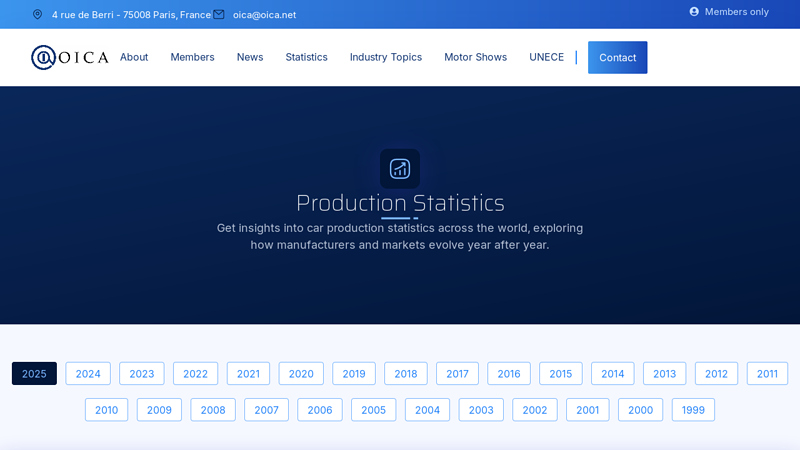Open the About menu

[134, 57]
